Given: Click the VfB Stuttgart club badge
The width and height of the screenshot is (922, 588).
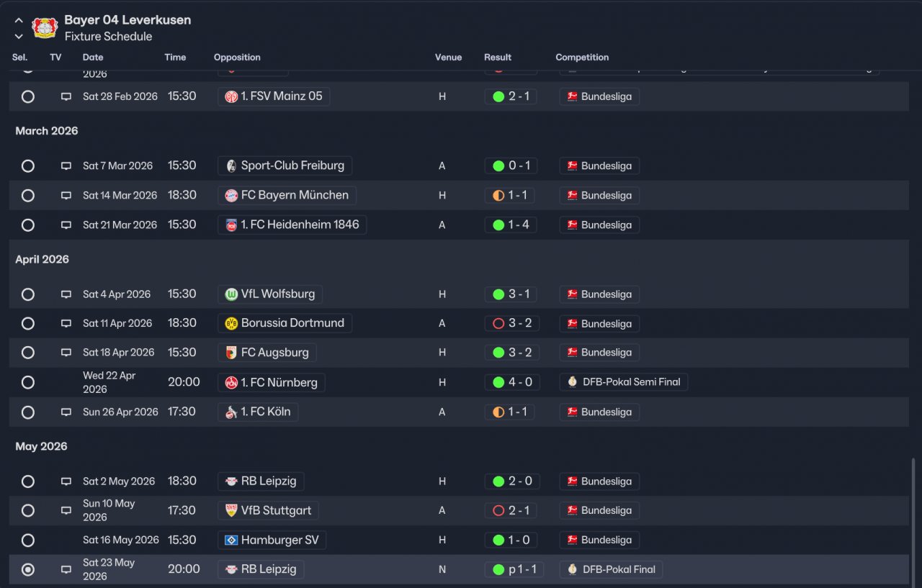Looking at the screenshot, I should click(x=231, y=511).
